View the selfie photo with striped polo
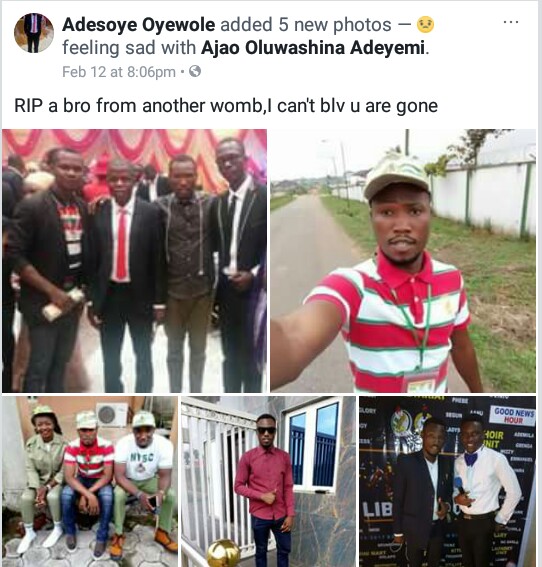542x567 pixels. coord(403,261)
